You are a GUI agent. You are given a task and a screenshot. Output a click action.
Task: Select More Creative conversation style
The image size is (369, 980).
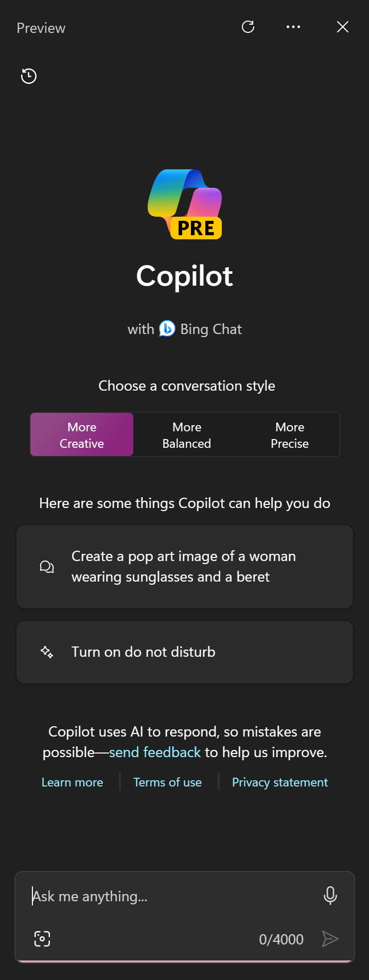tap(82, 435)
